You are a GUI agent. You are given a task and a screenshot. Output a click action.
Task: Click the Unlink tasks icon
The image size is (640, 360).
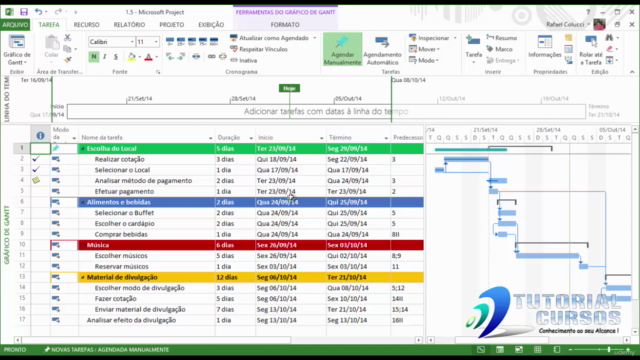(222, 56)
